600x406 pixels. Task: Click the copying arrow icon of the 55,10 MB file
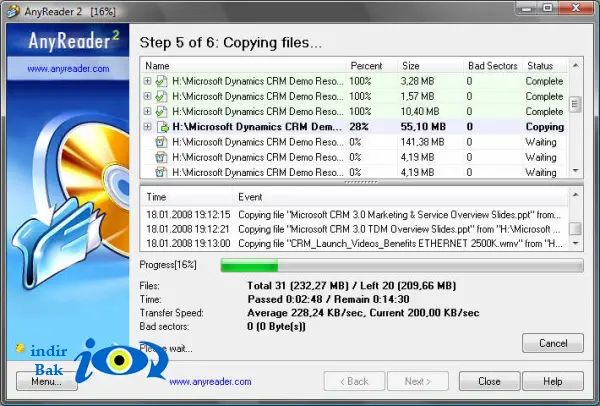click(163, 127)
